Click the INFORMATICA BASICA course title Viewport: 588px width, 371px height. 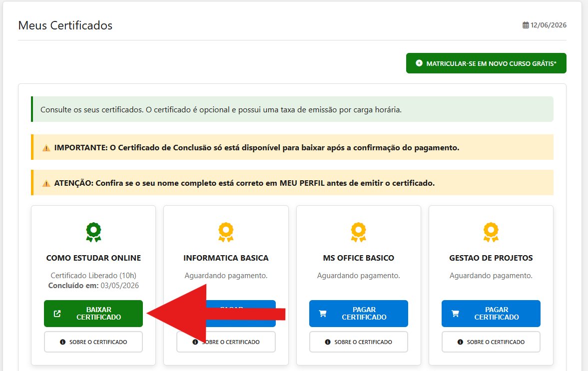(x=226, y=258)
